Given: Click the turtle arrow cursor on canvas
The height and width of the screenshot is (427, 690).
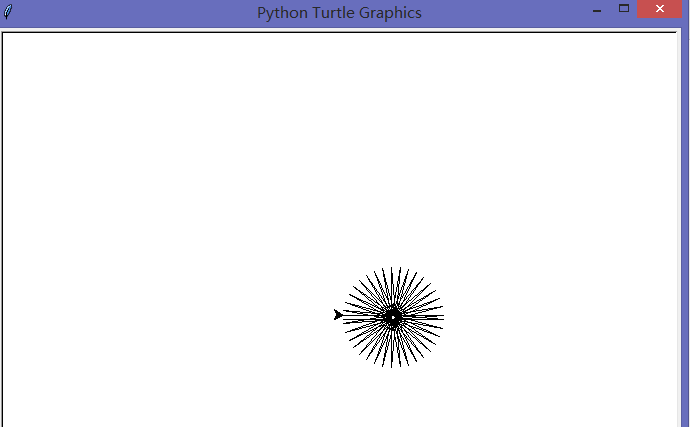Looking at the screenshot, I should 338,315.
